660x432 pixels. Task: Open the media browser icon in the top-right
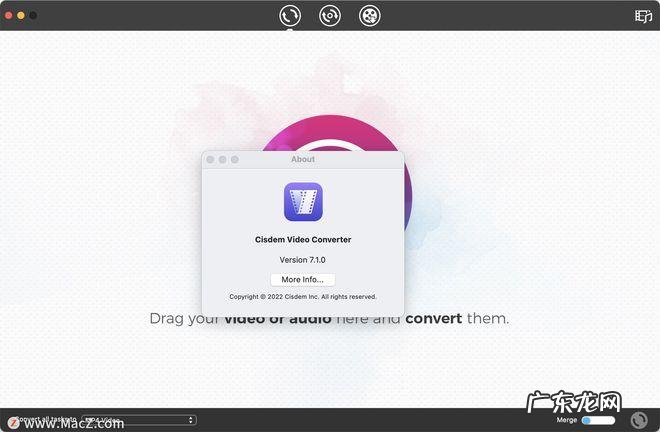click(643, 15)
